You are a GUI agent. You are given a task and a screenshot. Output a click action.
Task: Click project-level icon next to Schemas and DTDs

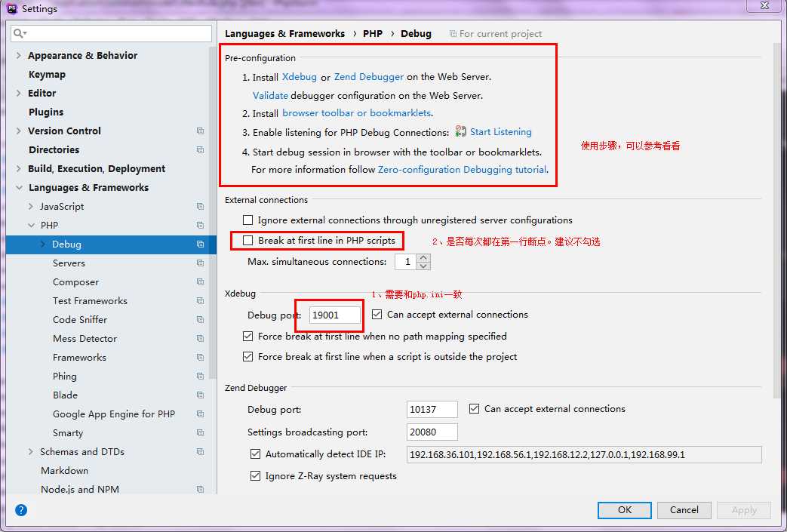click(200, 452)
